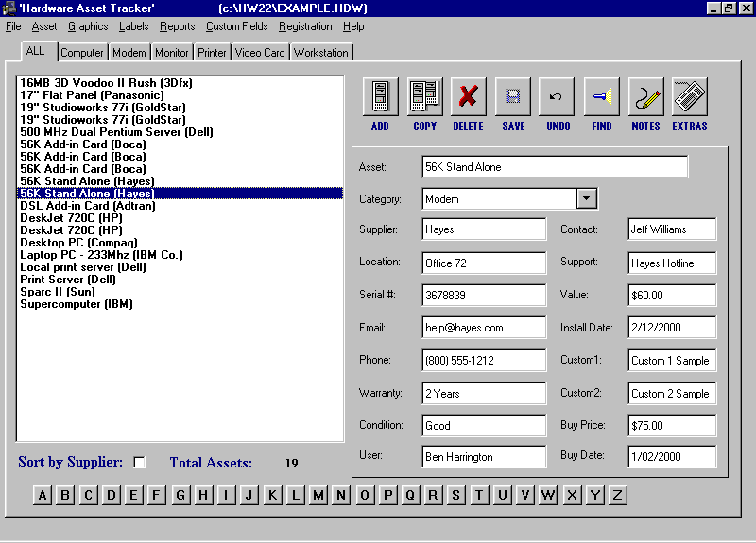The image size is (756, 543).
Task: Expand the Category dropdown arrow
Action: (586, 198)
